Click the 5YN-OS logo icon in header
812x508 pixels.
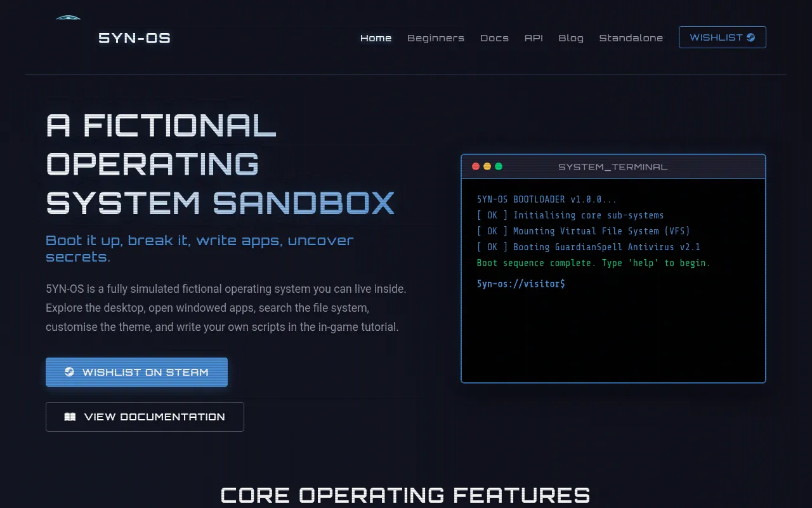click(x=68, y=18)
